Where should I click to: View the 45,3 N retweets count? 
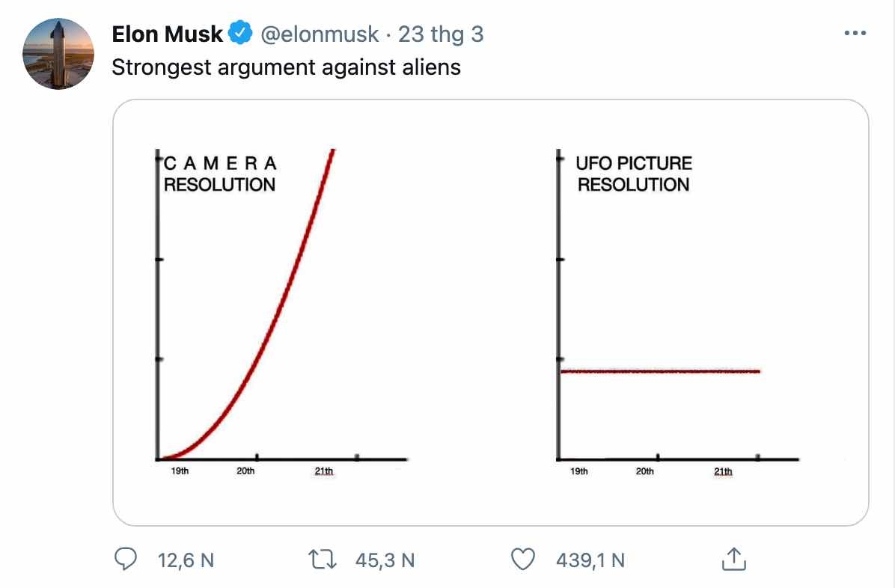click(386, 560)
